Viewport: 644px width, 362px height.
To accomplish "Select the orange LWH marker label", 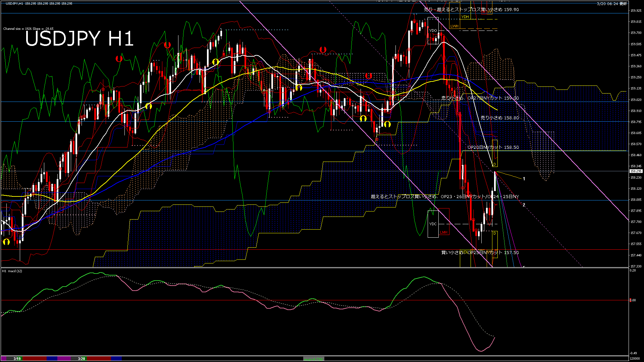I will [454, 26].
